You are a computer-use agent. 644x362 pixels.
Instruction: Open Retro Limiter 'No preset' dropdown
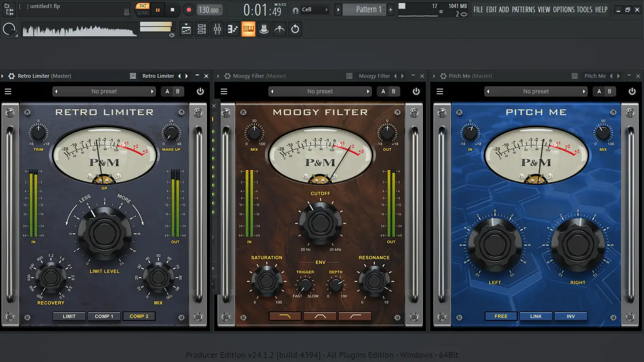click(104, 91)
